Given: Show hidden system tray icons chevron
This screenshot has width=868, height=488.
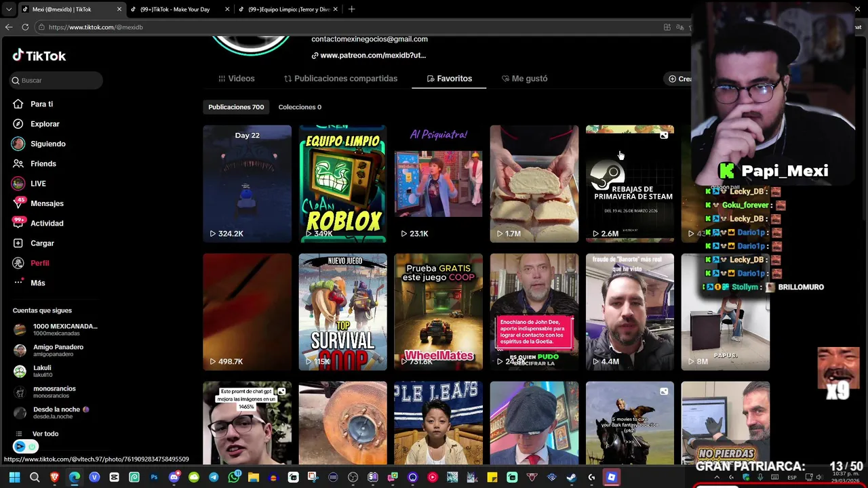Looking at the screenshot, I should [x=717, y=477].
